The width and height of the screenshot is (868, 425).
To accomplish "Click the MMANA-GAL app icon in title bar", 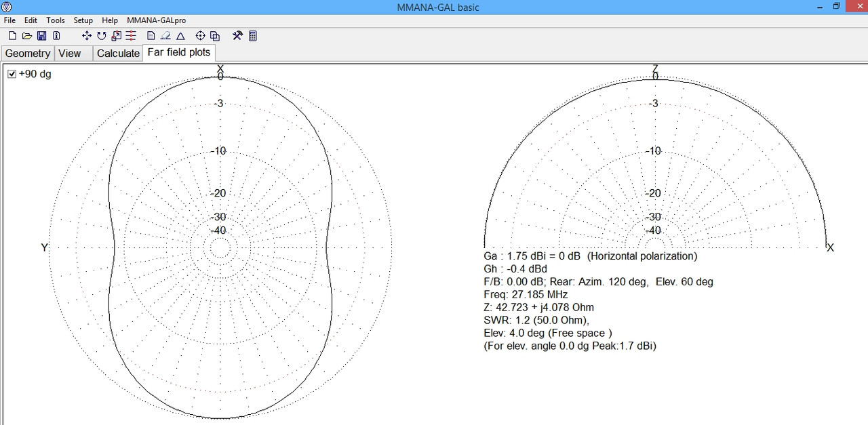I will coord(7,7).
